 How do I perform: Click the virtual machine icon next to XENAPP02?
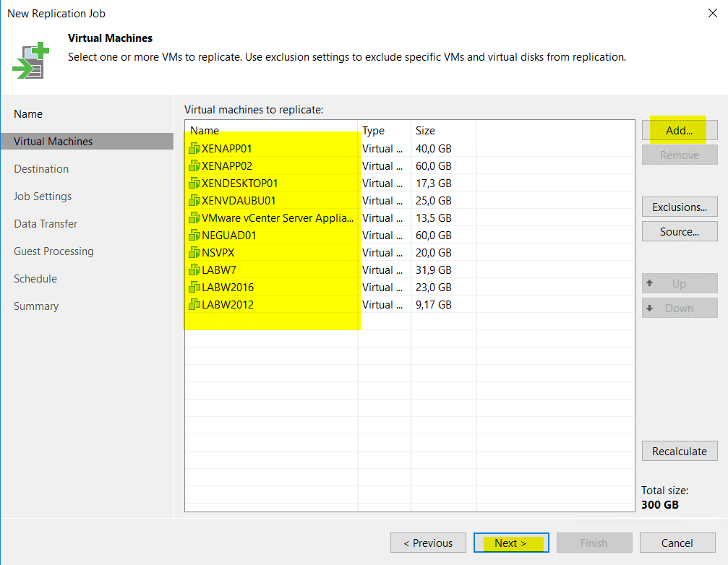pyautogui.click(x=195, y=165)
